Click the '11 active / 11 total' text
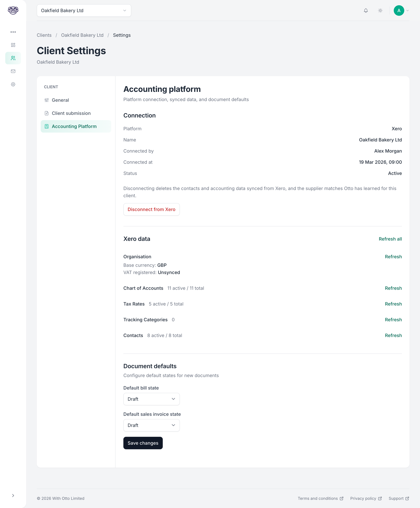The height and width of the screenshot is (508, 420). point(186,288)
